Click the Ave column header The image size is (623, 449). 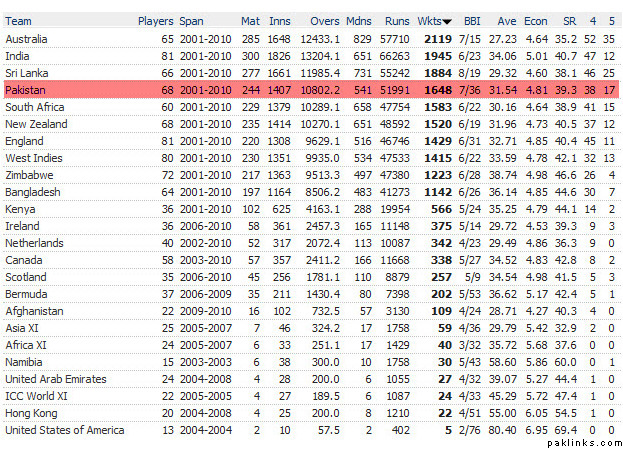506,20
